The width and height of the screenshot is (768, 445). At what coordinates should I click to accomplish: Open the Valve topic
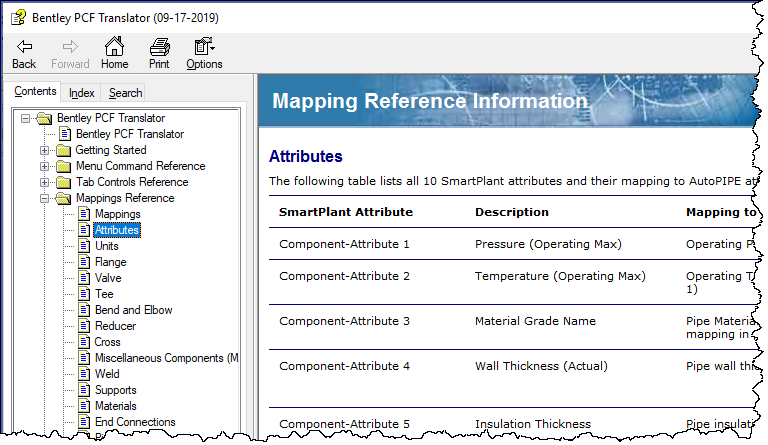108,278
